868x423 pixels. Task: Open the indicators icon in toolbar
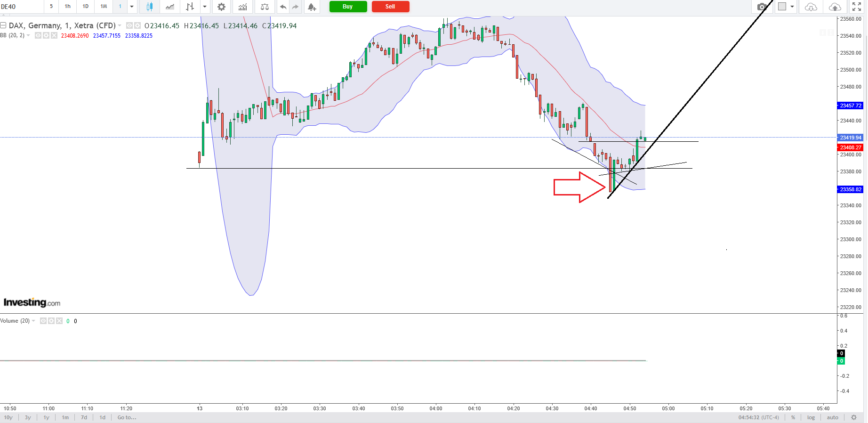(x=242, y=7)
